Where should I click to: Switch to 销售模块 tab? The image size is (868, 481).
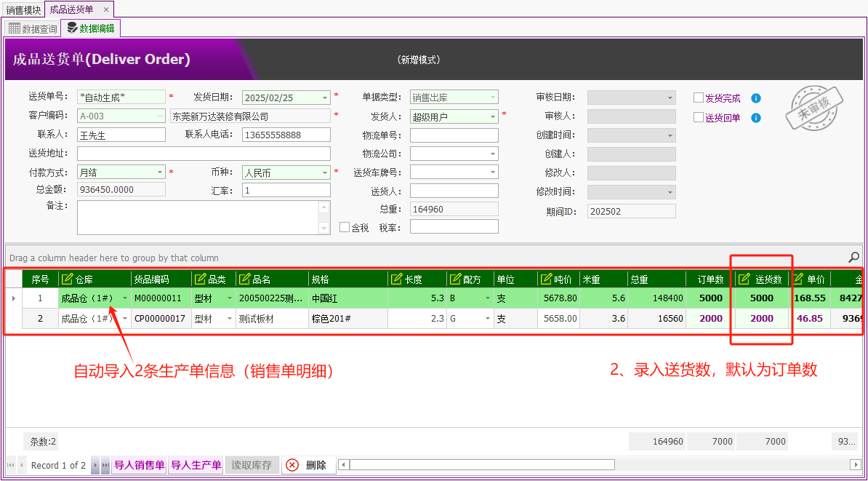tap(24, 9)
